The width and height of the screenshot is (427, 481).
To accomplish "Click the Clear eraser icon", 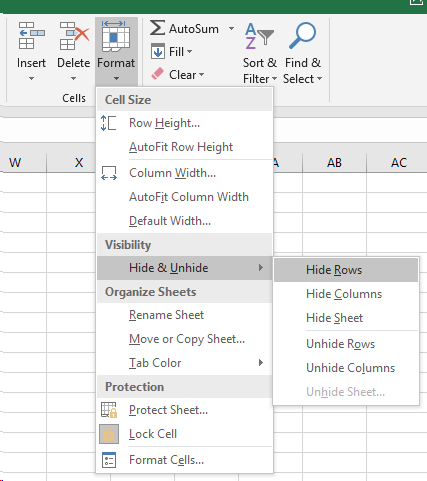I will tap(158, 74).
